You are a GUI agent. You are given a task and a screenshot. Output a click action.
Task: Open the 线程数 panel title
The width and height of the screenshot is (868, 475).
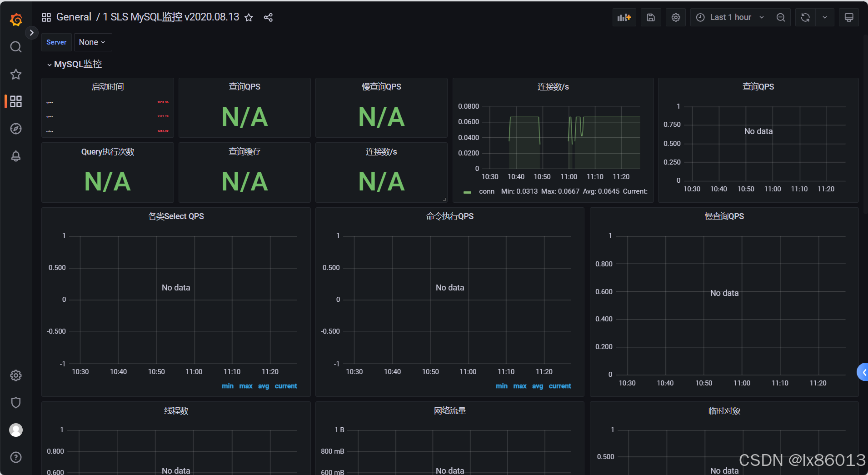pyautogui.click(x=176, y=410)
